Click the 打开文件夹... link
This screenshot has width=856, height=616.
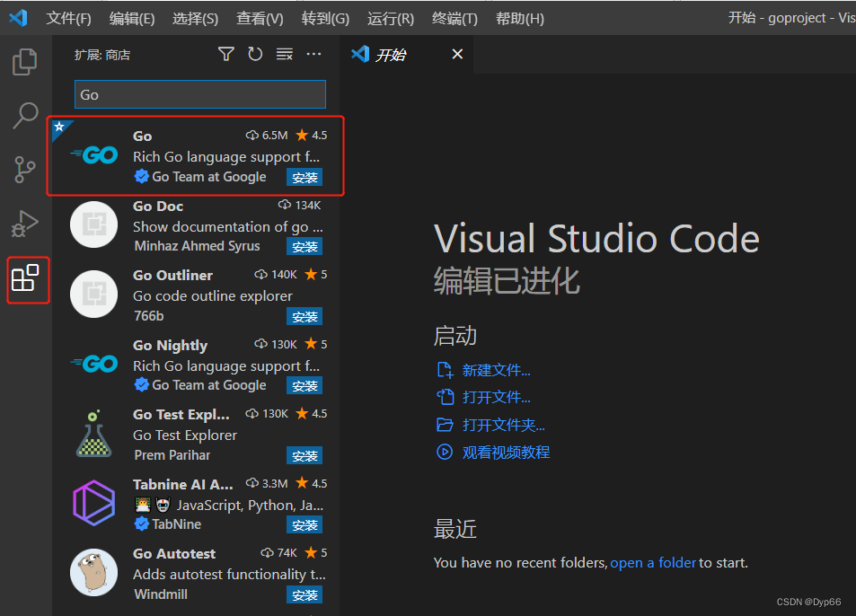pos(503,425)
